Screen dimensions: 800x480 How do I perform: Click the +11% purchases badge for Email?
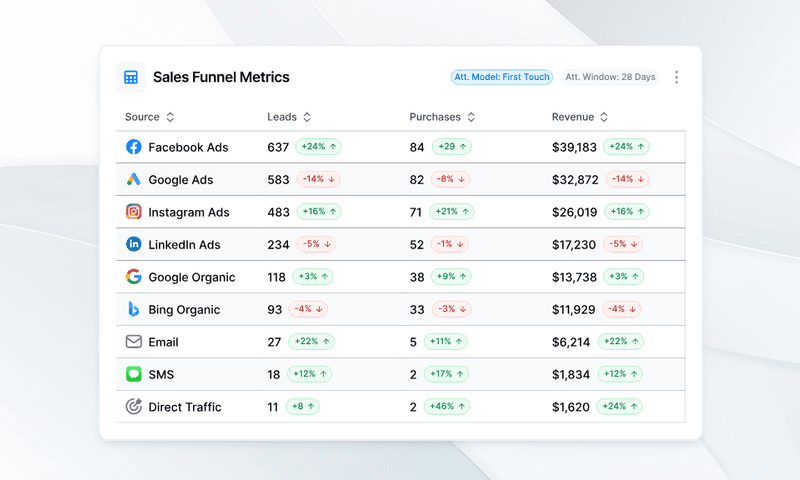coord(445,341)
